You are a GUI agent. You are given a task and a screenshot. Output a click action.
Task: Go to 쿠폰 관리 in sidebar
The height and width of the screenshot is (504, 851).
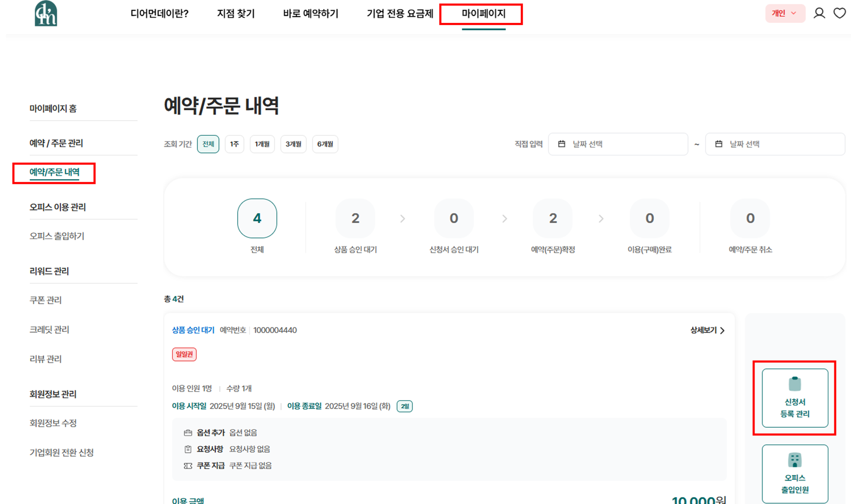45,300
